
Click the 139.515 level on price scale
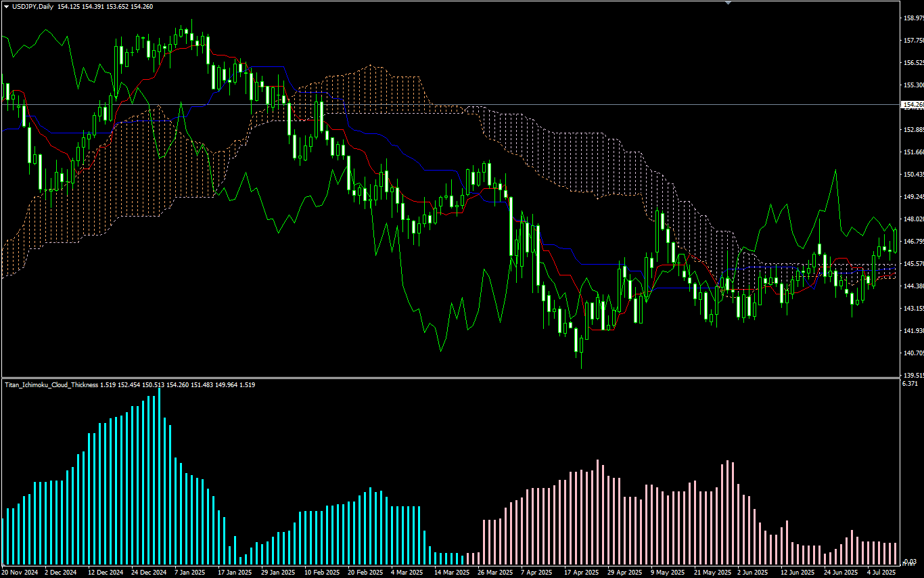pos(913,375)
